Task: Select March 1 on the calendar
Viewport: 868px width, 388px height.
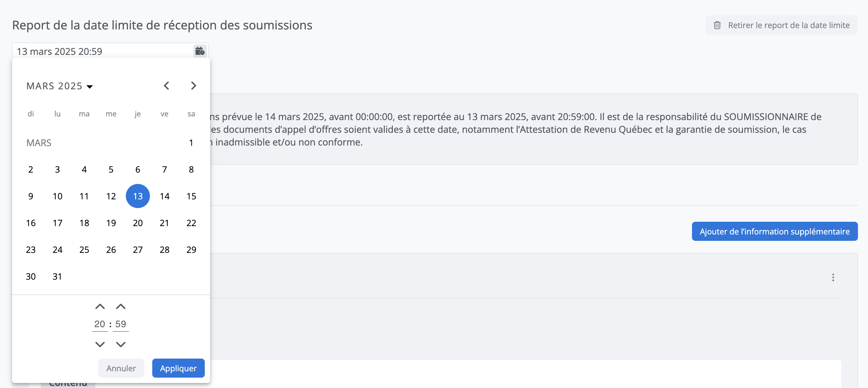Action: pyautogui.click(x=191, y=143)
